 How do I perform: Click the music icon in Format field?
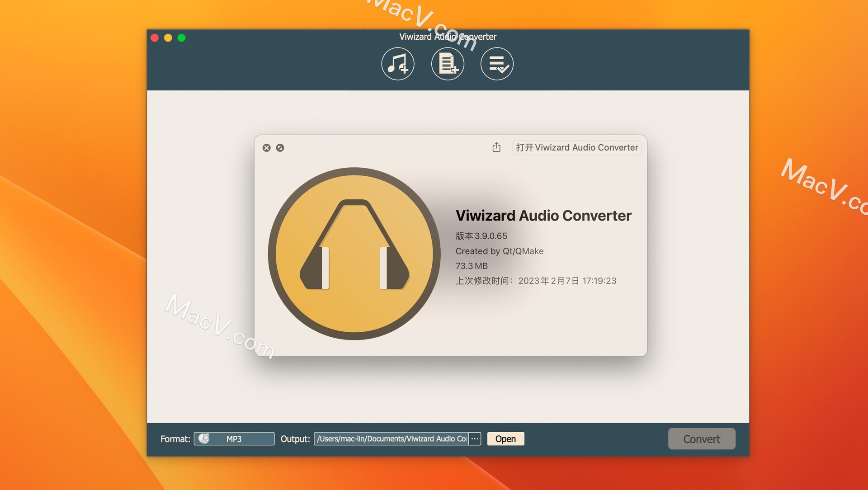click(x=204, y=438)
